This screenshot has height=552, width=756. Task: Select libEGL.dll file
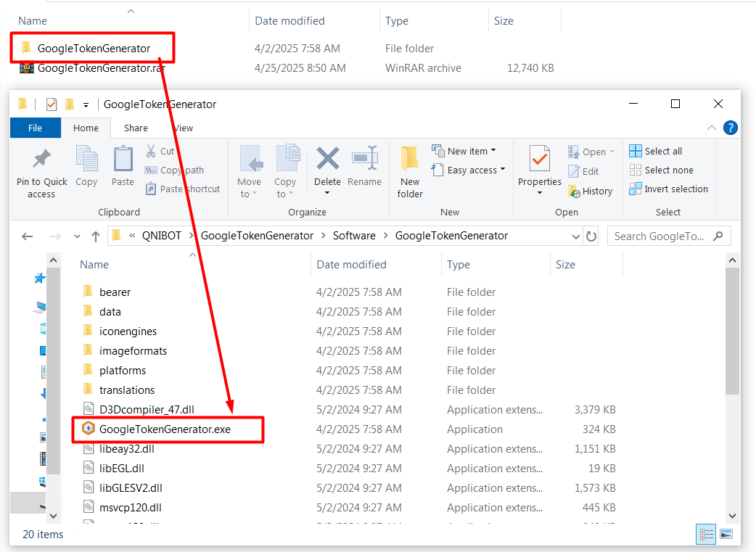click(x=121, y=469)
